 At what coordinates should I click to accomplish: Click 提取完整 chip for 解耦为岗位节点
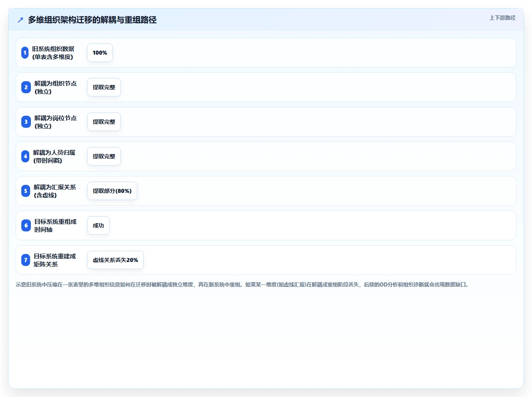point(104,122)
